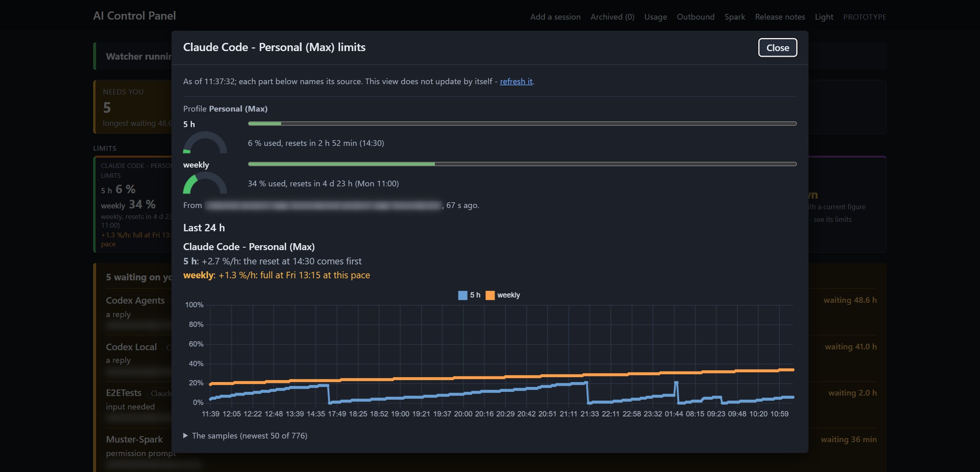Click the 'Profile Personal (Max)' label
The height and width of the screenshot is (472, 980).
(x=225, y=109)
